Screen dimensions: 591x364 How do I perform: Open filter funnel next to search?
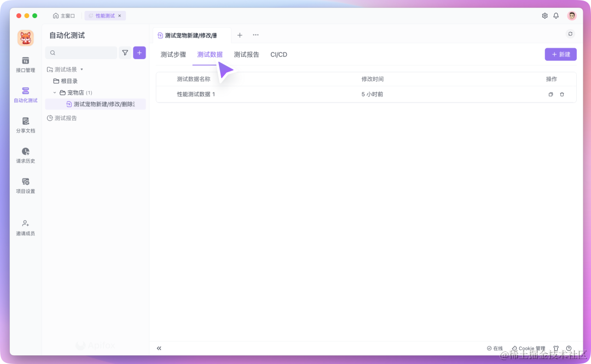125,53
